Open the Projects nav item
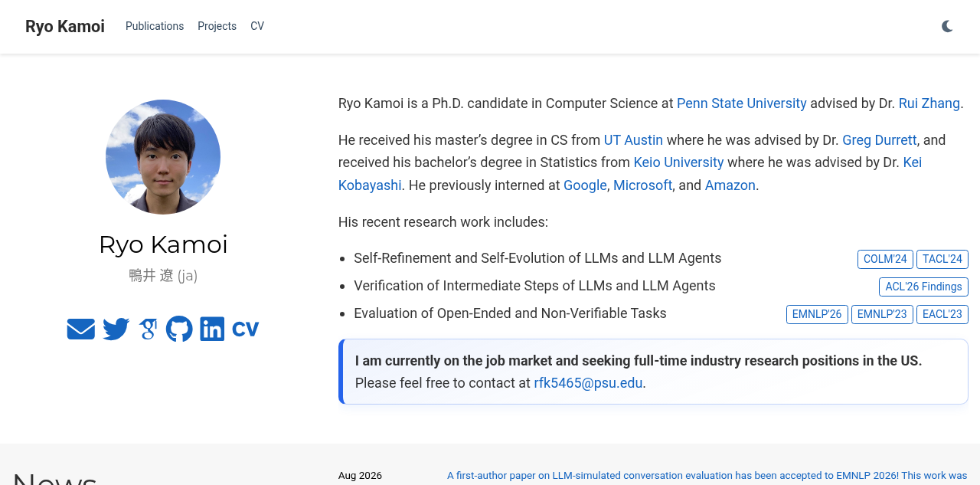 click(x=217, y=26)
